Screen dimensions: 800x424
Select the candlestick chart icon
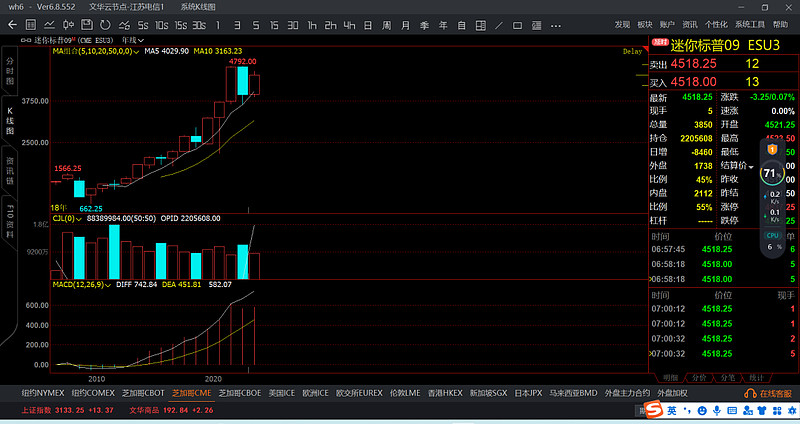pyautogui.click(x=68, y=25)
